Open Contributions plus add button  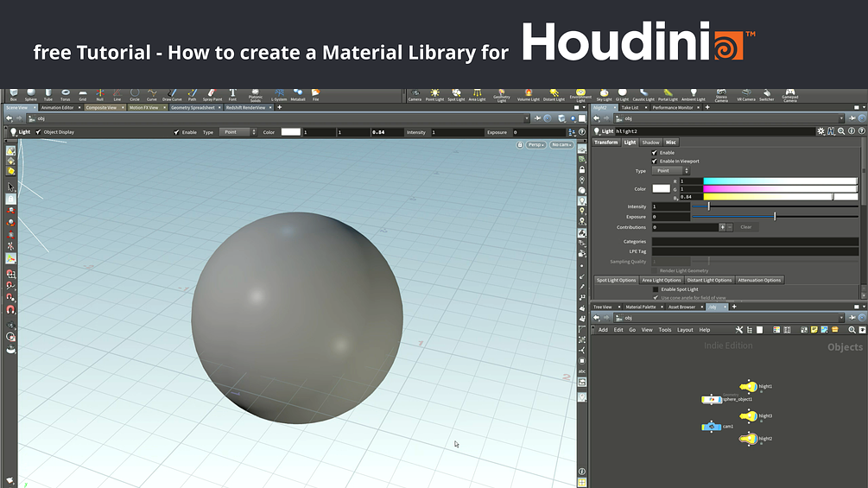(722, 227)
